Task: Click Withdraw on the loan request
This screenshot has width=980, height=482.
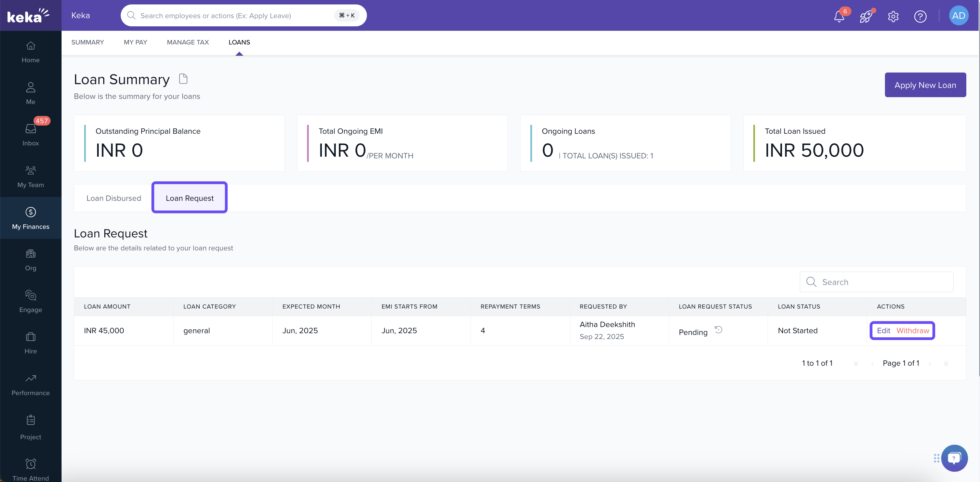Action: coord(912,330)
